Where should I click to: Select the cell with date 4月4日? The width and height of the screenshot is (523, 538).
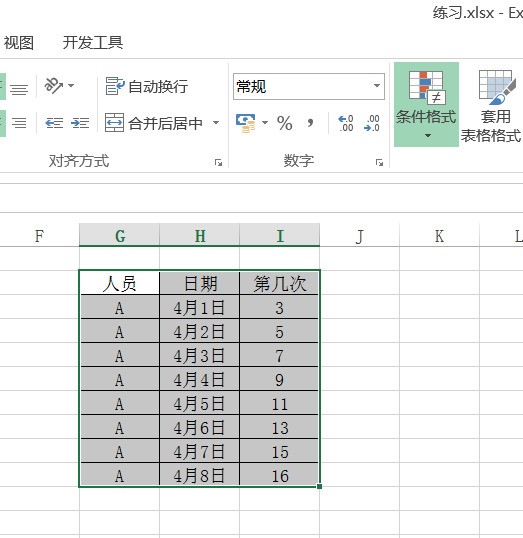(200, 379)
